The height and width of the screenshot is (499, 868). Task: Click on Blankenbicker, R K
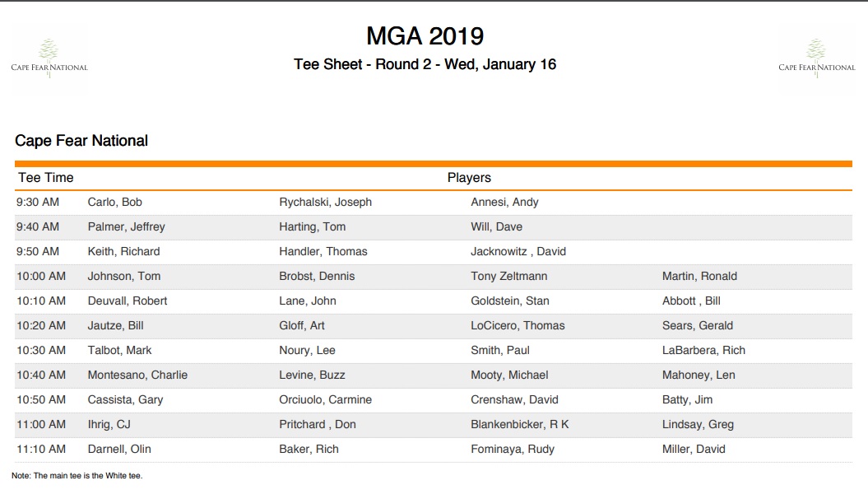coord(520,424)
